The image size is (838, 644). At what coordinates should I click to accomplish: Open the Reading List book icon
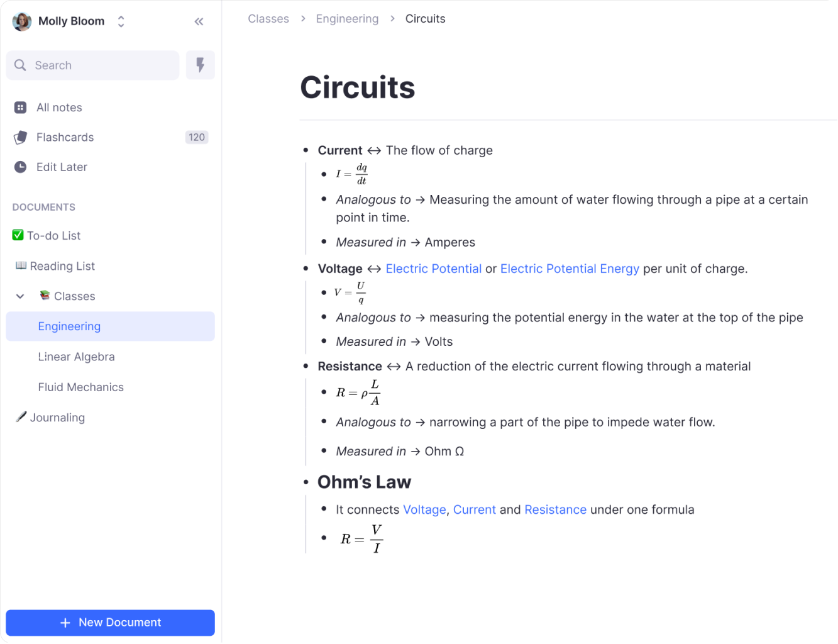click(x=21, y=265)
